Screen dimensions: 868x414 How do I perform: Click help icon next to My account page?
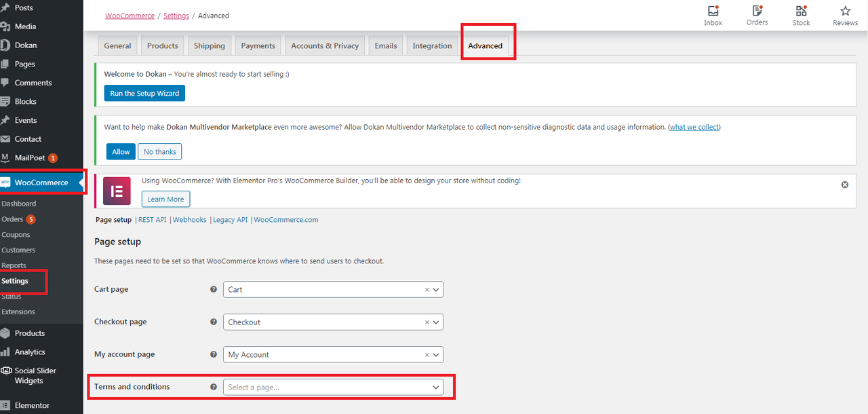pos(214,354)
